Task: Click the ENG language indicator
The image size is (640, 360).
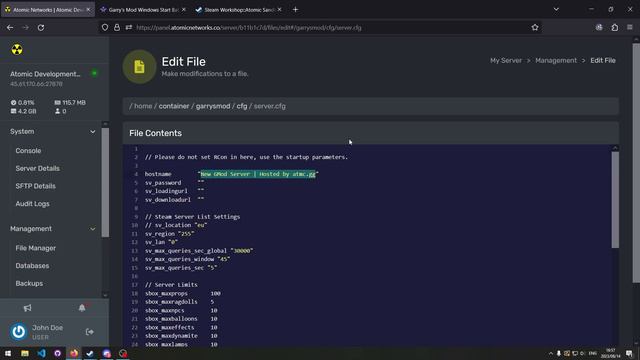Action: click(593, 353)
